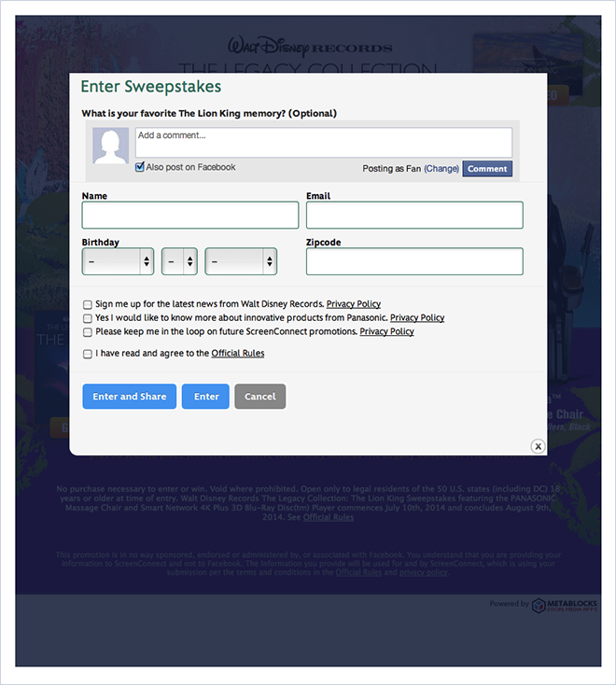Close the sweepstakes dialog with the X icon
The height and width of the screenshot is (685, 616).
point(538,446)
